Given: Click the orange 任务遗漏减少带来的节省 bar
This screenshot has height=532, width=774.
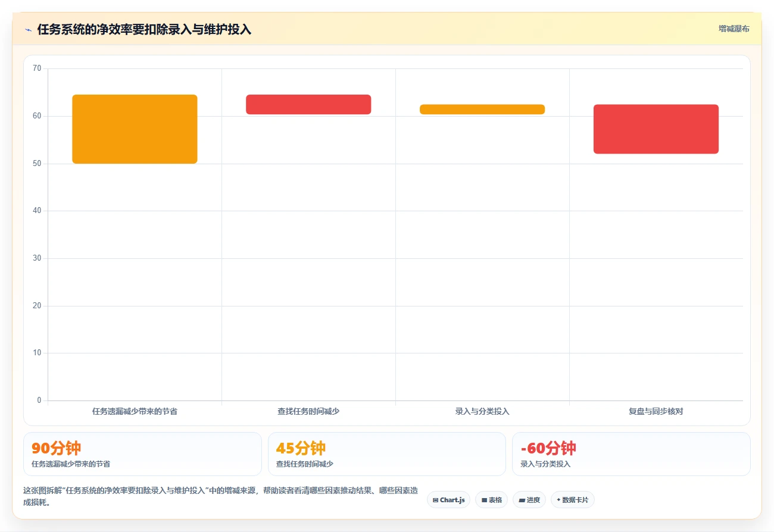Looking at the screenshot, I should point(135,129).
